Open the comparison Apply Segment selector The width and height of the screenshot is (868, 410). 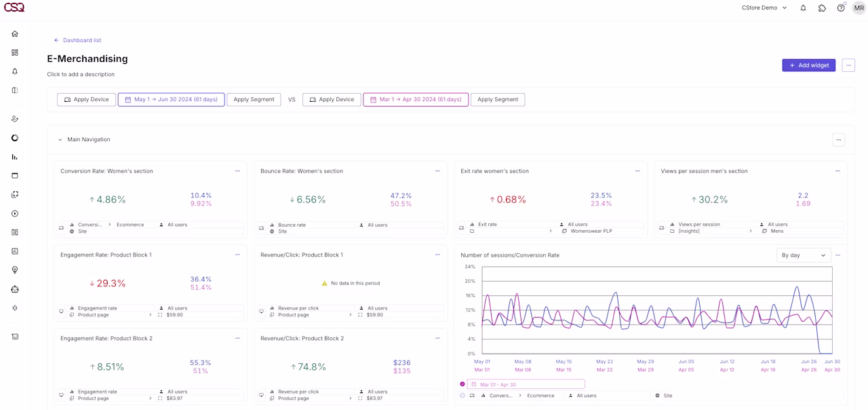click(x=498, y=100)
